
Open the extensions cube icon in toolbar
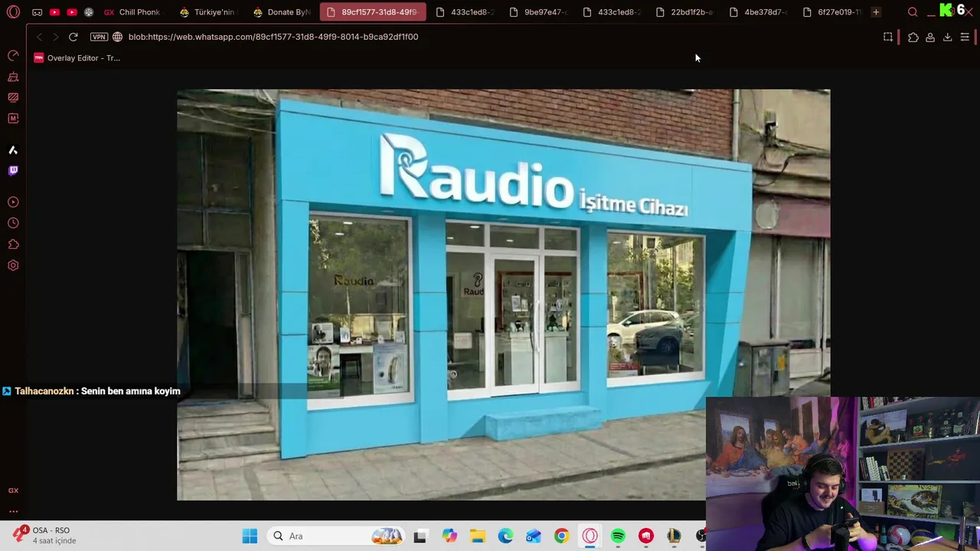[913, 37]
